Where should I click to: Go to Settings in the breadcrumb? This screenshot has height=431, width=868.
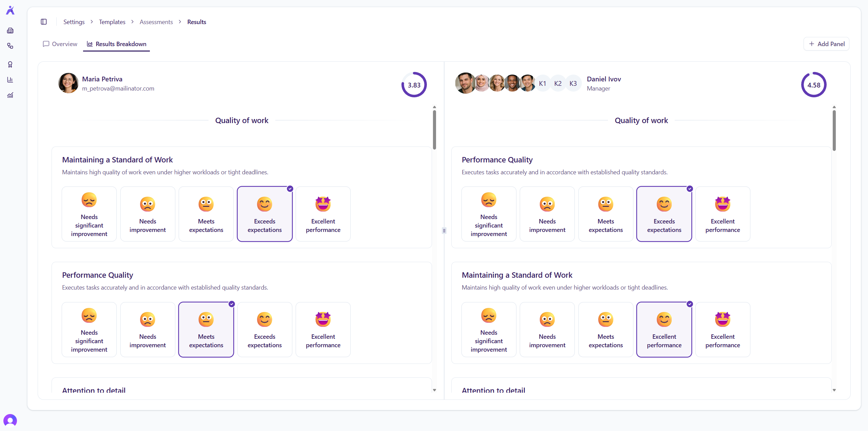click(x=74, y=22)
